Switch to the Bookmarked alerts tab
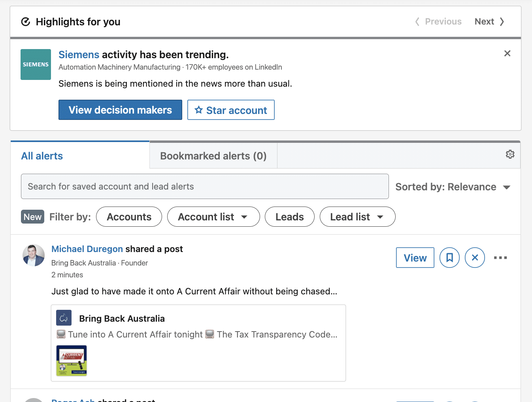Viewport: 532px width, 402px height. [213, 155]
